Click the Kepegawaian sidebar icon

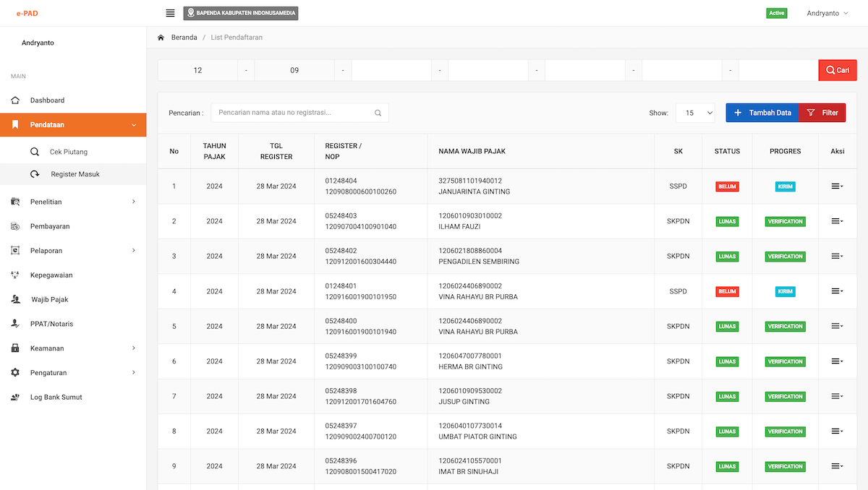pos(15,275)
